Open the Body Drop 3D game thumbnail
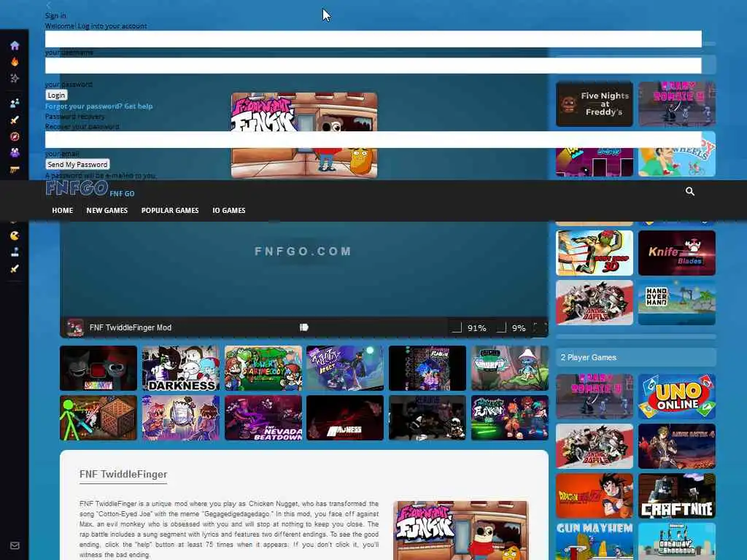747x560 pixels. (x=594, y=253)
